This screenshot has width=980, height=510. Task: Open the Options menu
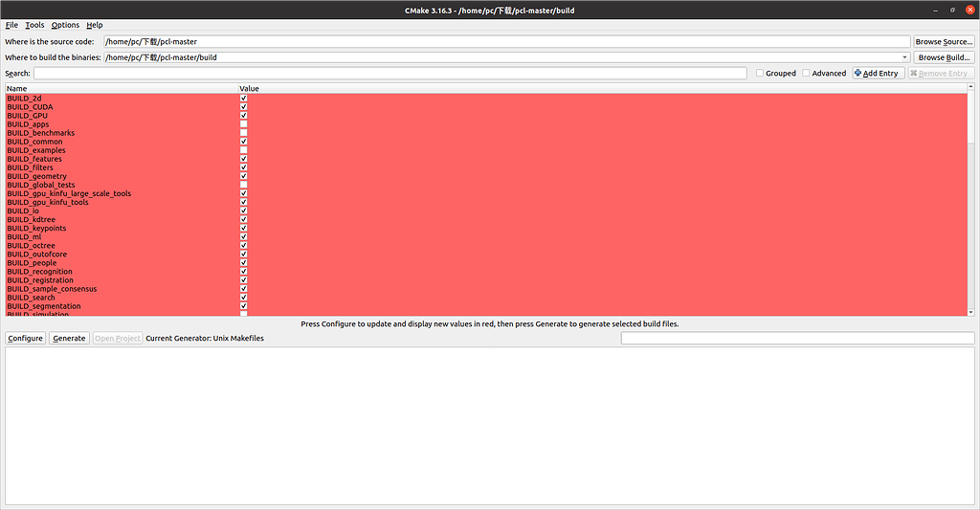click(x=65, y=25)
